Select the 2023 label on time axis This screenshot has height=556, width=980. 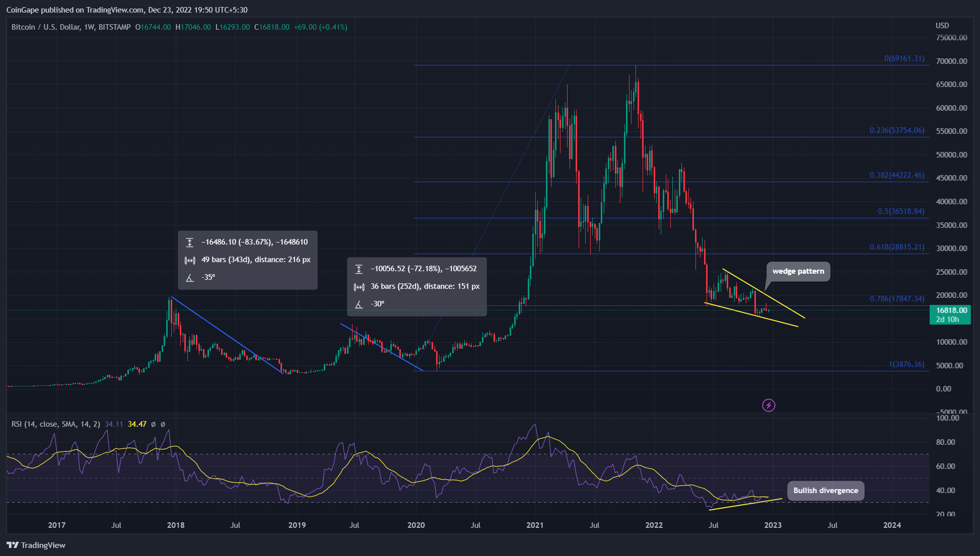pyautogui.click(x=773, y=525)
